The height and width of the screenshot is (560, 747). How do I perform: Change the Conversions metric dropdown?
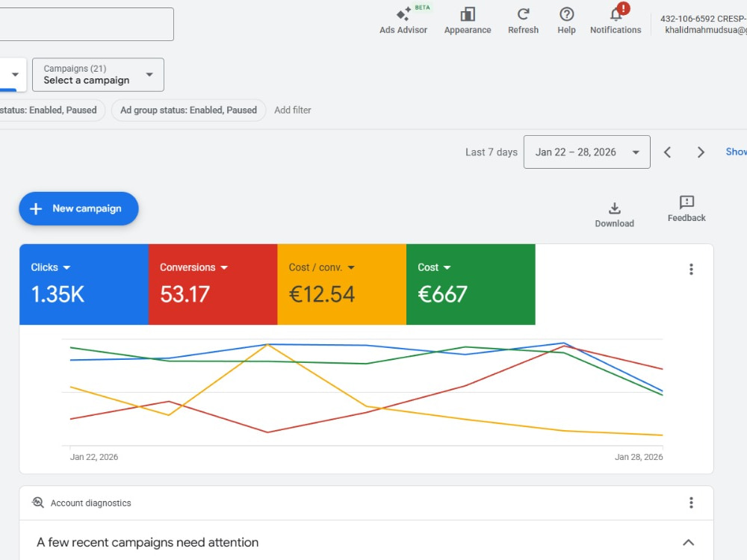tap(194, 267)
